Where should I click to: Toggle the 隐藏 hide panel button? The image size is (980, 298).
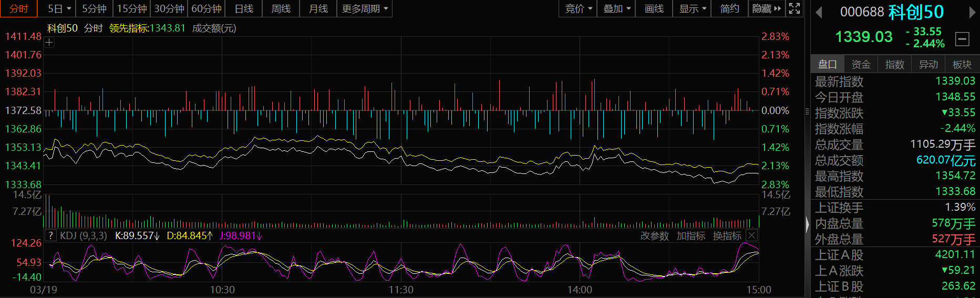click(x=766, y=8)
